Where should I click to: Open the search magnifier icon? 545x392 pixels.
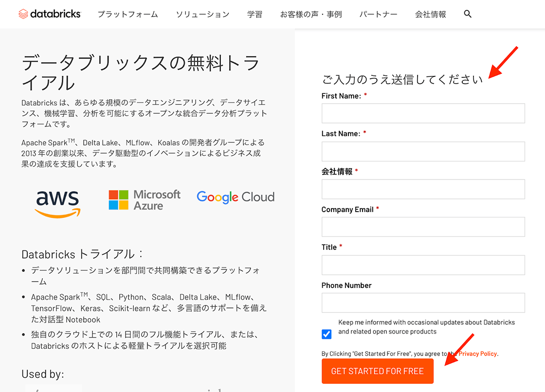468,14
